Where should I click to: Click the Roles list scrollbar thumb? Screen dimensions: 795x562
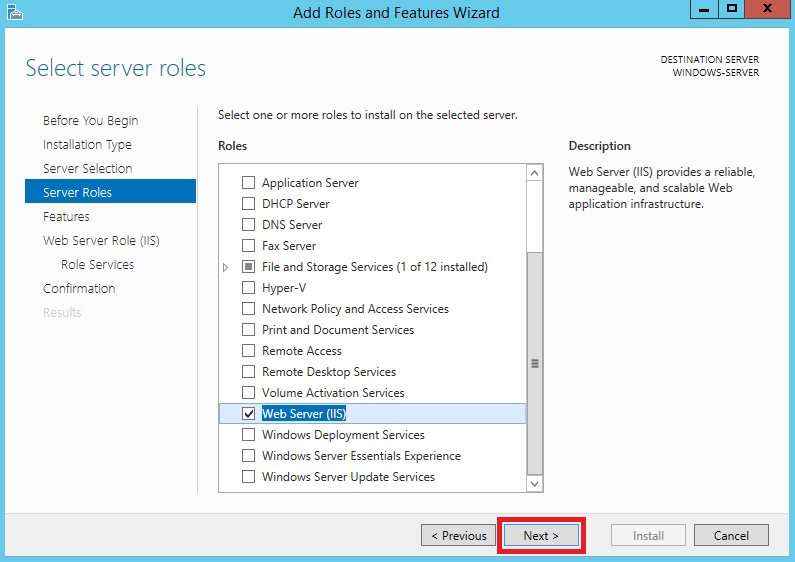534,363
